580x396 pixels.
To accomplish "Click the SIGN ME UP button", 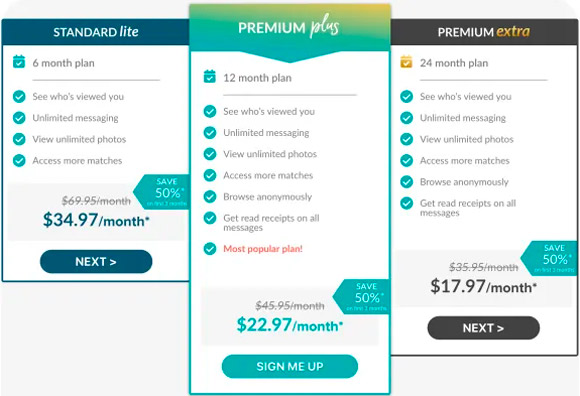I will click(x=290, y=366).
